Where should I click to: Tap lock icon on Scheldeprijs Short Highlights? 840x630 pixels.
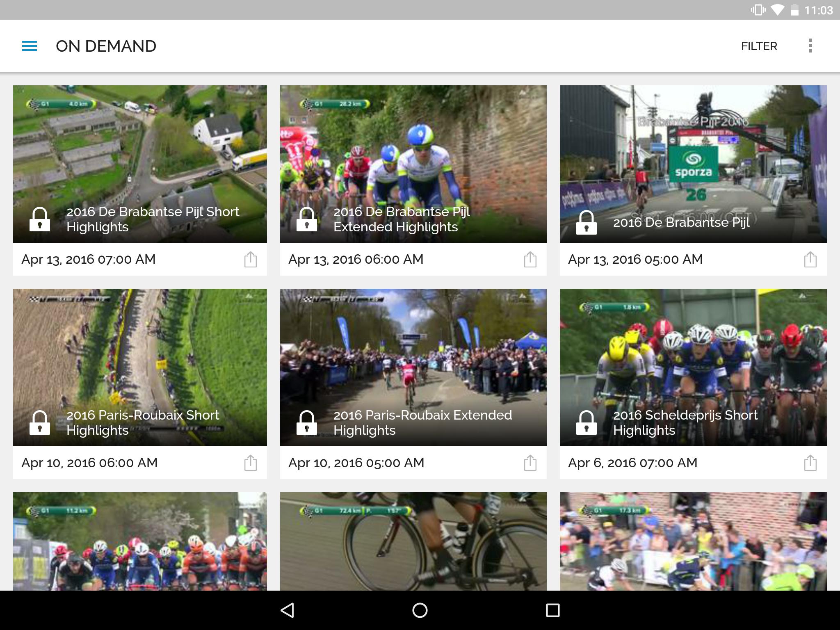click(x=587, y=422)
